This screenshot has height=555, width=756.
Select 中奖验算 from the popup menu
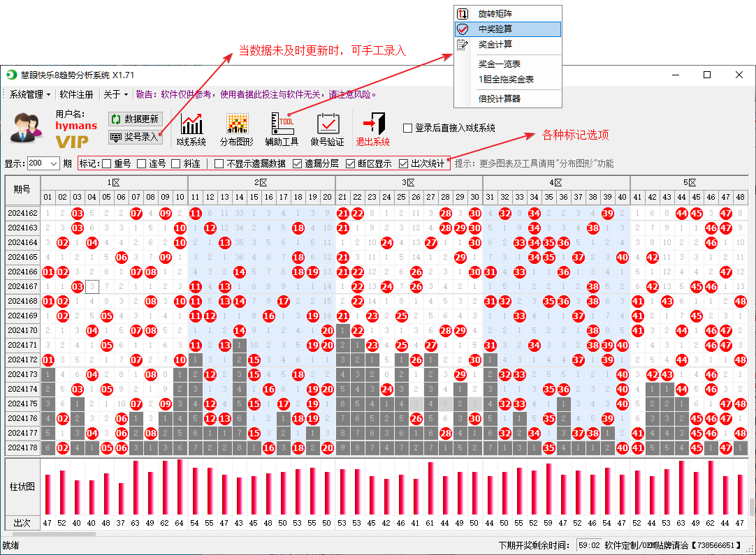point(500,29)
